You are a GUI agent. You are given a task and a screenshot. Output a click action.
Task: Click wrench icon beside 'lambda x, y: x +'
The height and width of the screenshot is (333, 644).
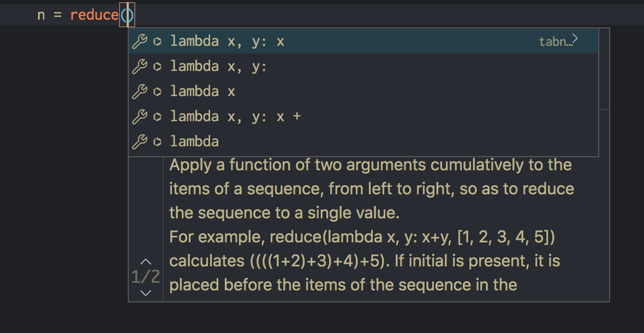click(x=140, y=117)
